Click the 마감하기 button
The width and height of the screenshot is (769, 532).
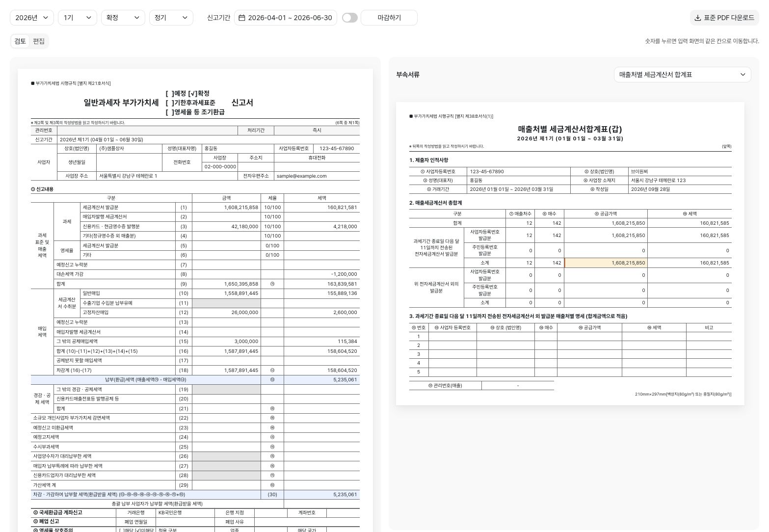click(x=389, y=18)
